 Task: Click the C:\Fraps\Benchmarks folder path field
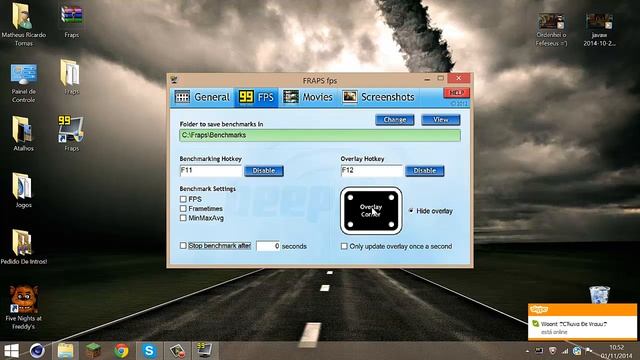(320, 136)
